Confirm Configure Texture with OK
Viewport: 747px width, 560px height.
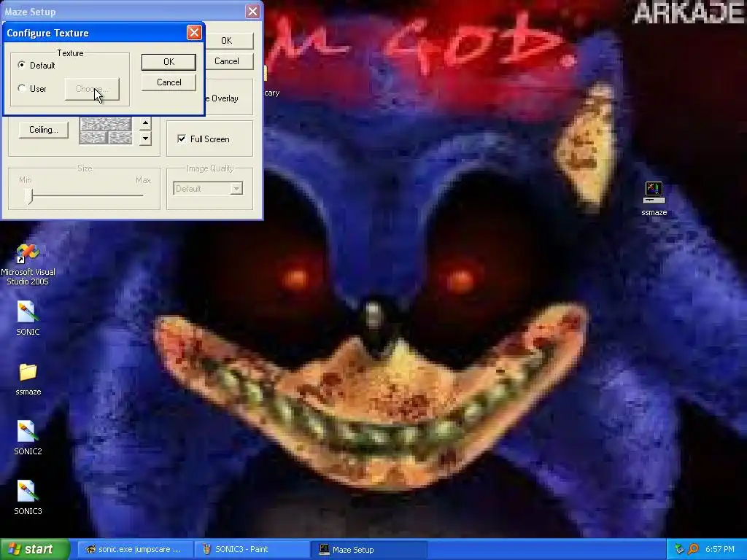[x=169, y=62]
